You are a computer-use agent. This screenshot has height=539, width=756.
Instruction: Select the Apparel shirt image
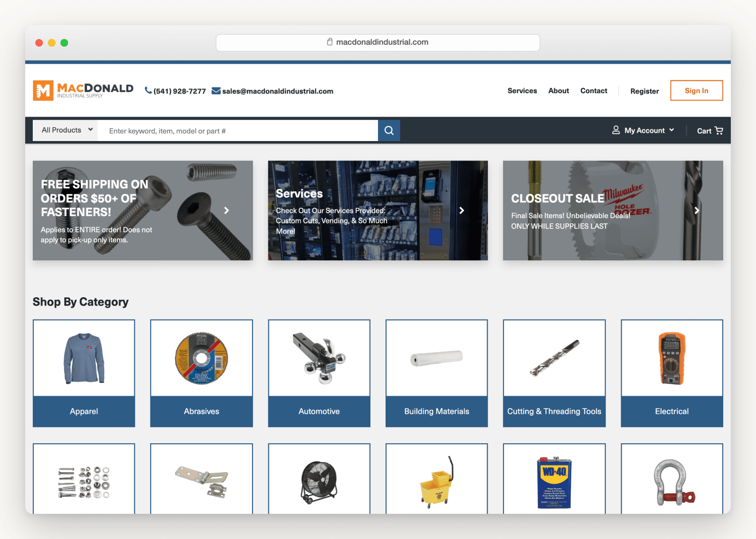coord(84,358)
